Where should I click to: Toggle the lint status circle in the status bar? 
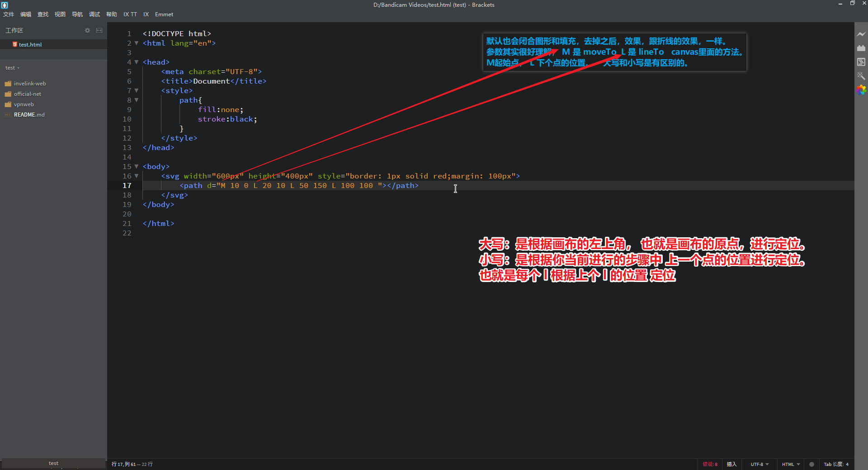[x=812, y=464]
